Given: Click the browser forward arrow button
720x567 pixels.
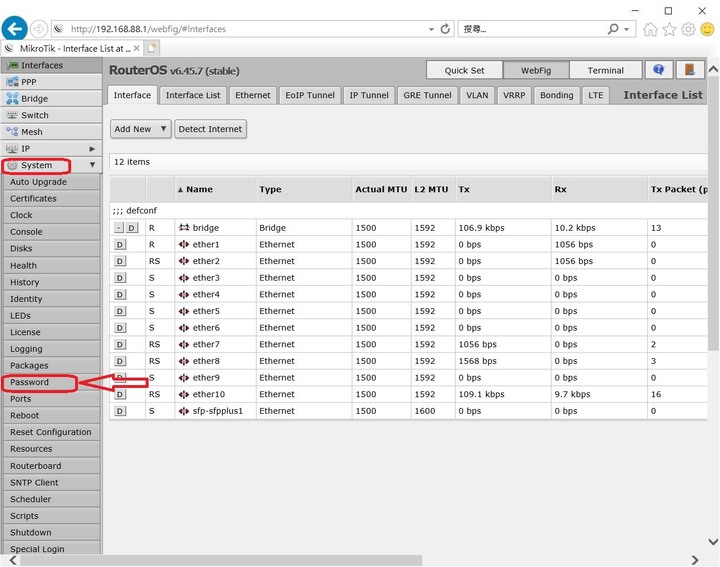Looking at the screenshot, I should [x=39, y=29].
